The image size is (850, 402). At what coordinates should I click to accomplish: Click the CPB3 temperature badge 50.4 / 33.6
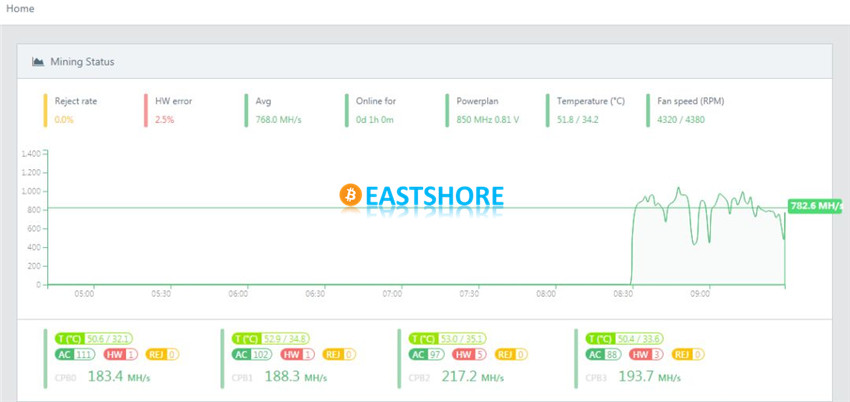(624, 339)
